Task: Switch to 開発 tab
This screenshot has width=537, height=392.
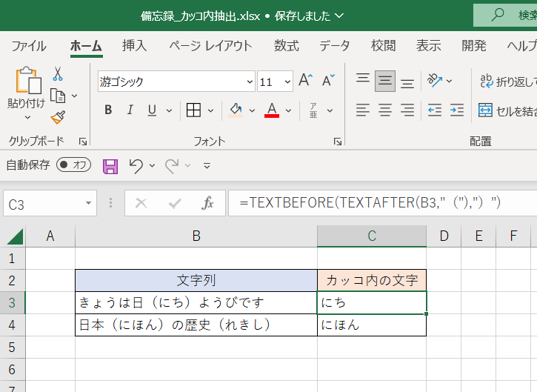Action: tap(474, 46)
